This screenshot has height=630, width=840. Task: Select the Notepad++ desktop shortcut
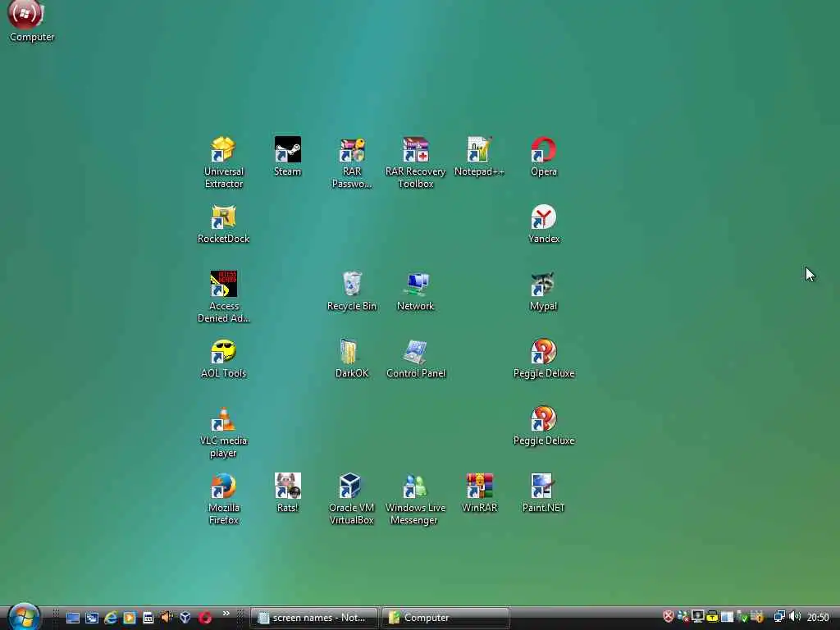[x=479, y=157]
